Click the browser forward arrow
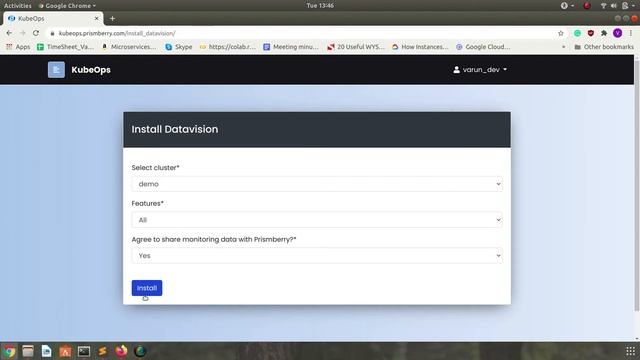This screenshot has height=360, width=640. click(22, 33)
